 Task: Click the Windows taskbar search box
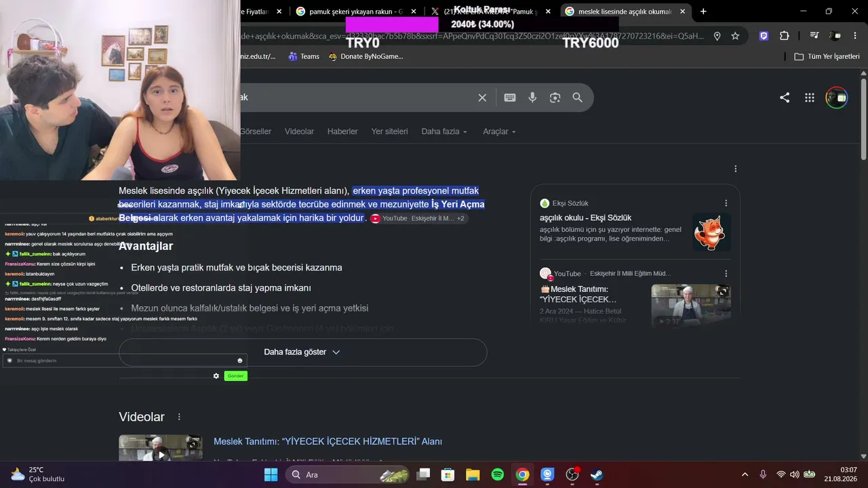[348, 474]
